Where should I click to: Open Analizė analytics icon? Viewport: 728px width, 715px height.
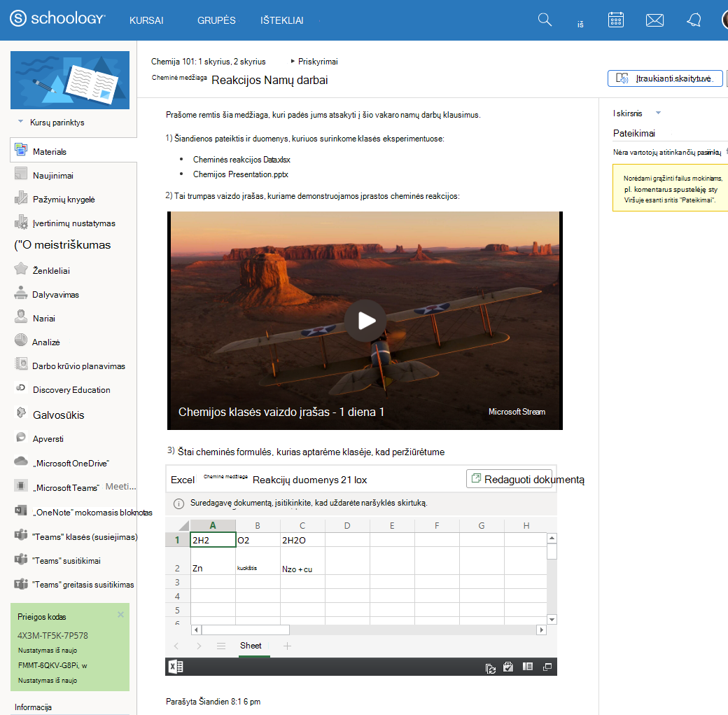(x=20, y=340)
